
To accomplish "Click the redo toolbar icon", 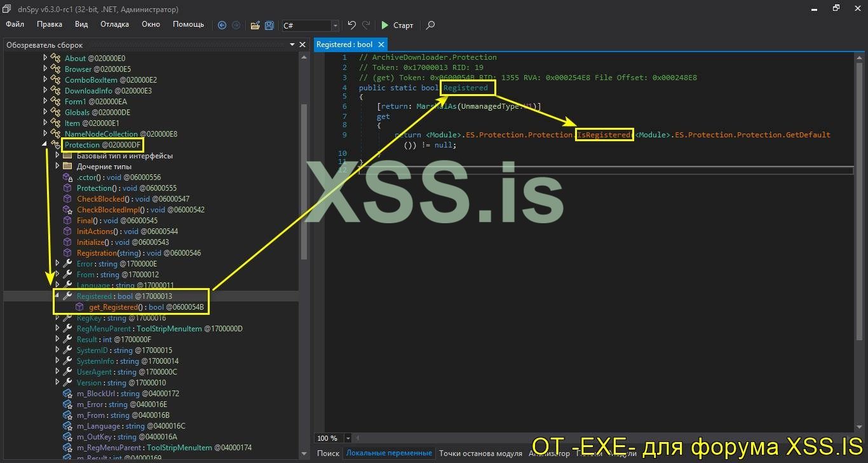I will point(366,25).
